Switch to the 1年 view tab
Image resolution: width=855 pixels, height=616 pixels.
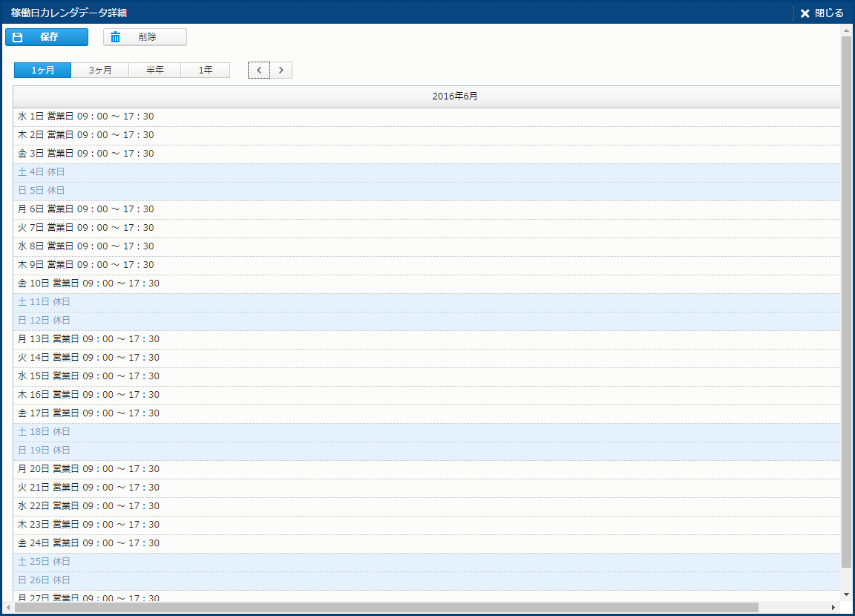point(206,71)
